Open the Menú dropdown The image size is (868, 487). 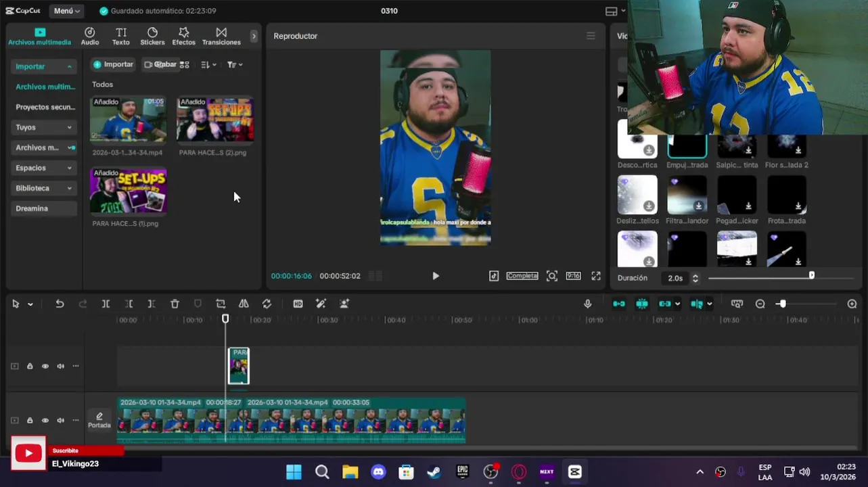pos(66,11)
